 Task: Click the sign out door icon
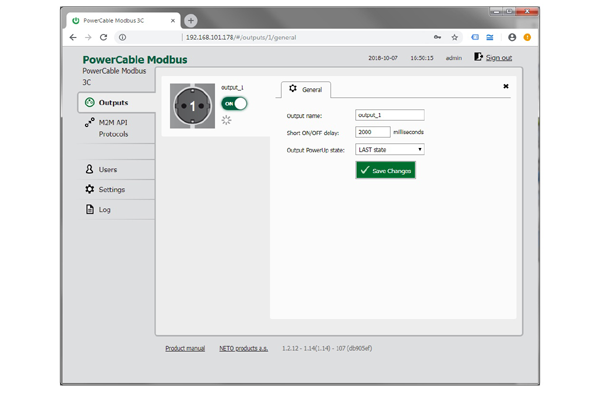point(478,57)
